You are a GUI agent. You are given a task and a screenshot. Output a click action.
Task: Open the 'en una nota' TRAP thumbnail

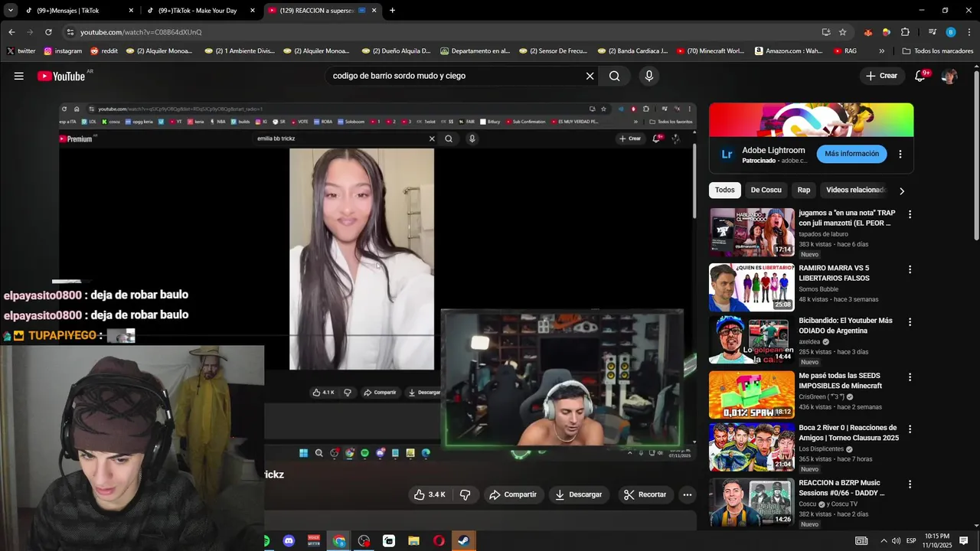pyautogui.click(x=752, y=232)
